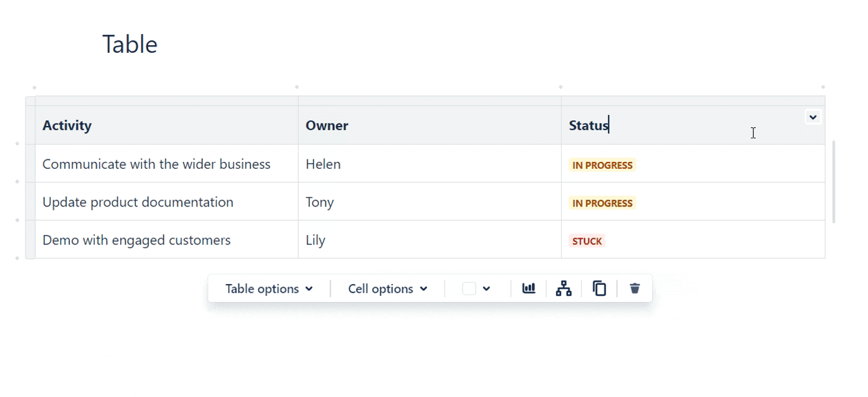Click the copy table icon
This screenshot has width=868, height=397.
[x=599, y=288]
